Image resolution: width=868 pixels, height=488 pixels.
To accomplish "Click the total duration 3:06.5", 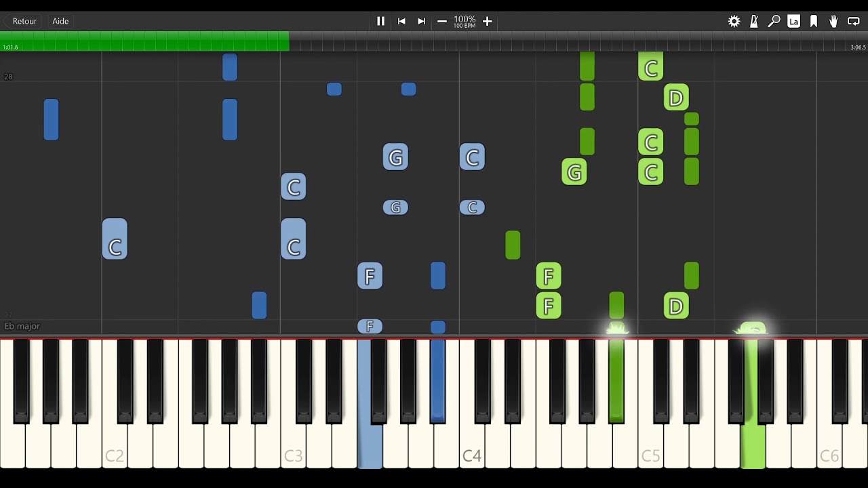I will pos(858,47).
